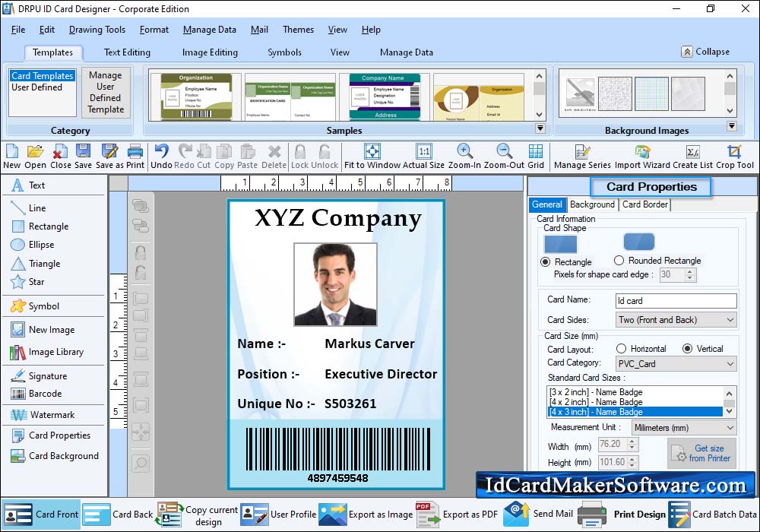Screen dimensions: 760x532
Task: Click Manage User Defined Template button
Action: click(106, 92)
